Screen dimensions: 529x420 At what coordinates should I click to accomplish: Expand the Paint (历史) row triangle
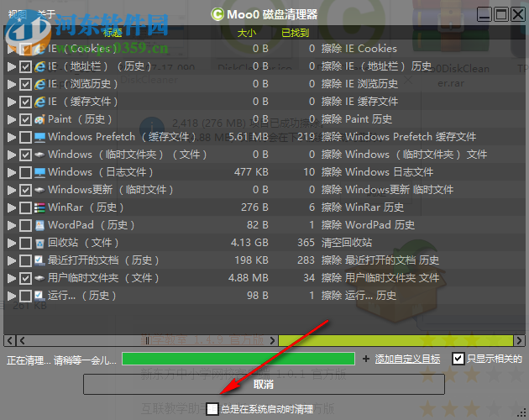12,119
